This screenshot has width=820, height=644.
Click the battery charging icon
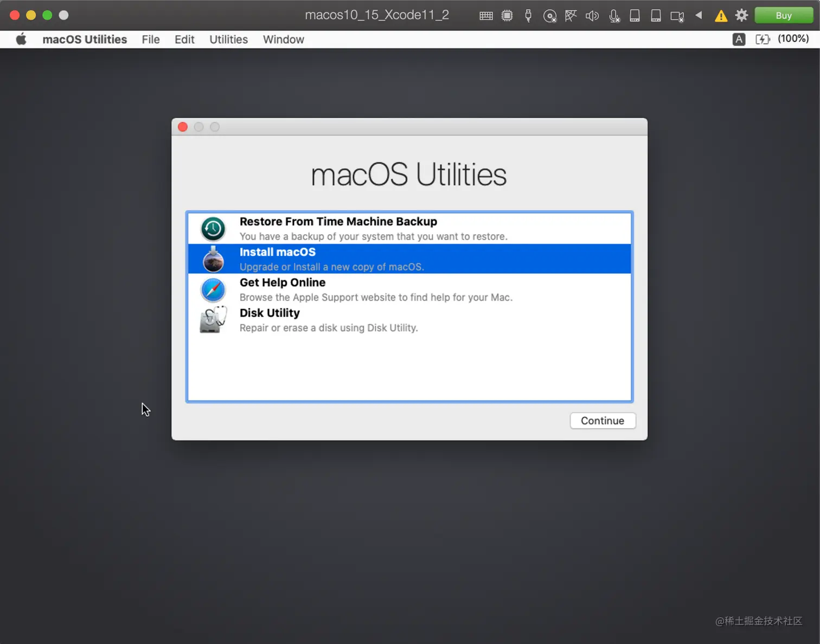(763, 39)
